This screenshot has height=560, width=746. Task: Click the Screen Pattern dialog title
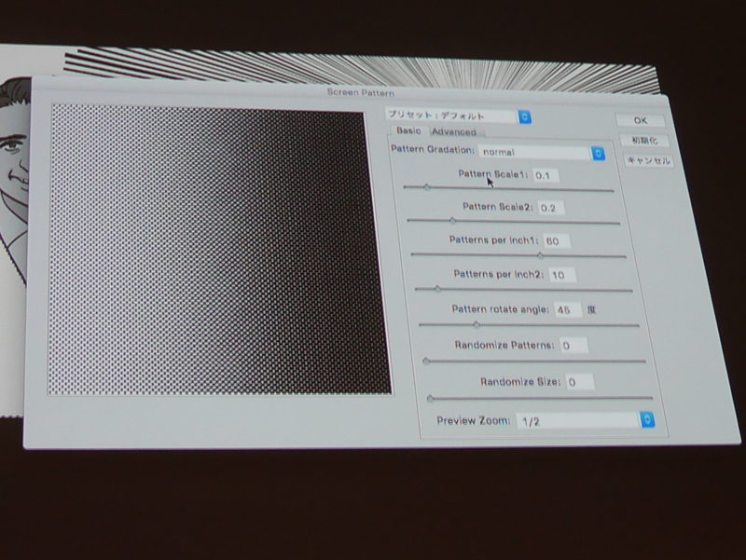[360, 92]
